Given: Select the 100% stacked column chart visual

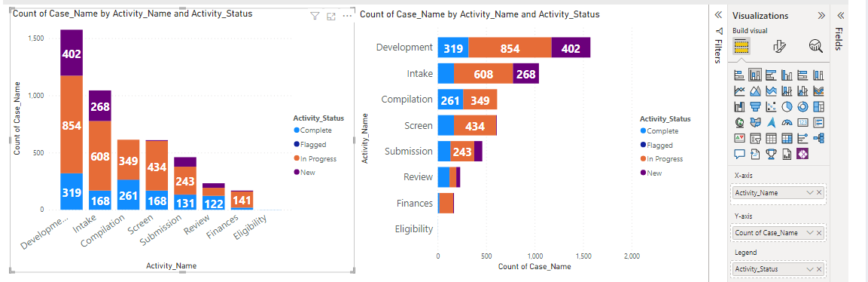Looking at the screenshot, I should (818, 75).
